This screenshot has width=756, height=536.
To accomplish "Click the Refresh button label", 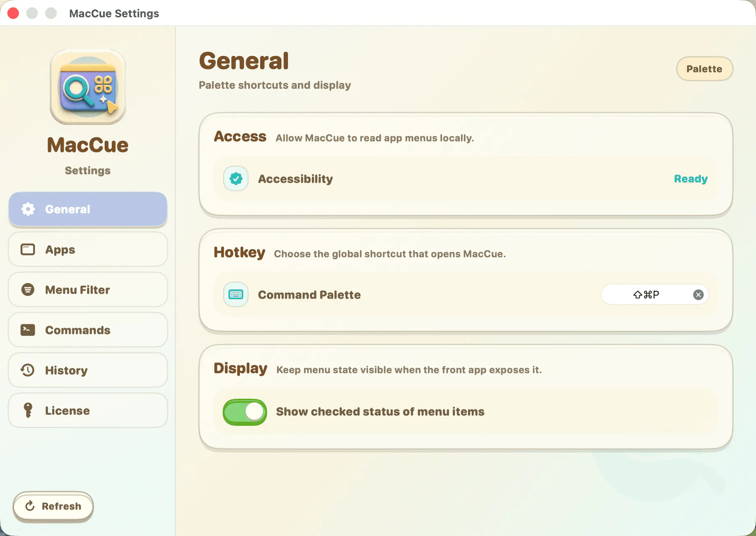I will 62,506.
